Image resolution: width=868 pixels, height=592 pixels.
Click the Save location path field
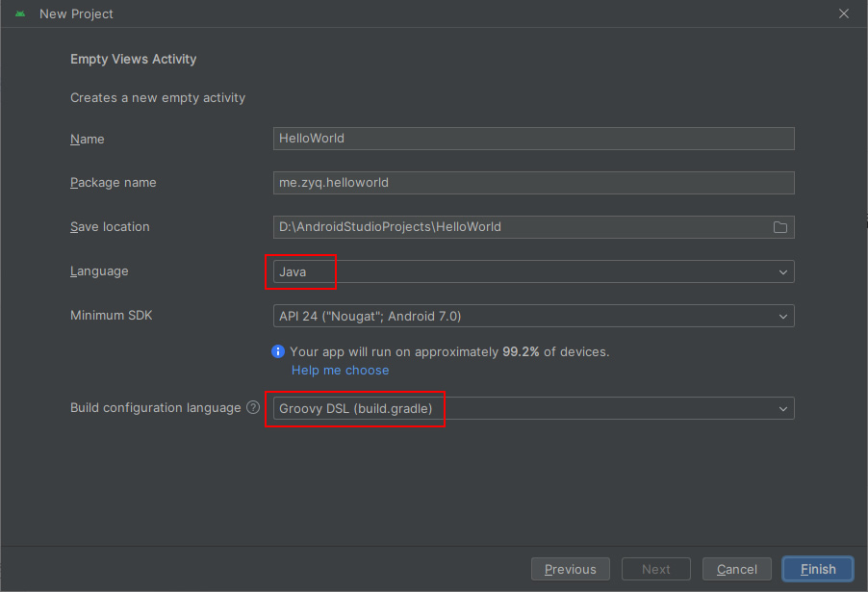pyautogui.click(x=520, y=227)
